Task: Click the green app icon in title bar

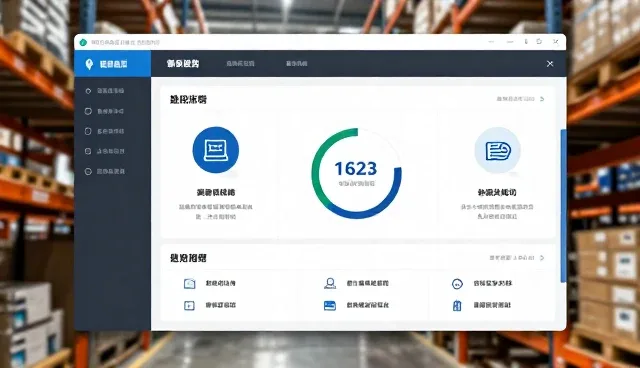Action: click(x=83, y=42)
